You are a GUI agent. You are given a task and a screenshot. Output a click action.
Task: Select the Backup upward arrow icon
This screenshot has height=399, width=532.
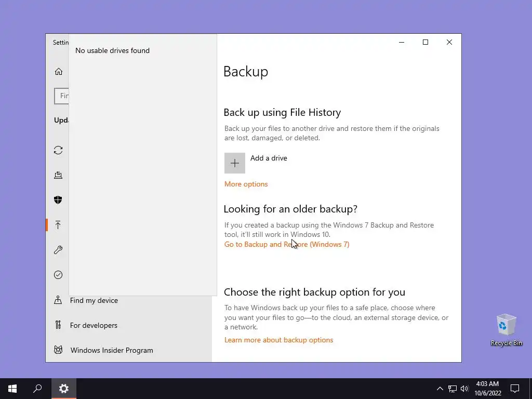(x=58, y=225)
